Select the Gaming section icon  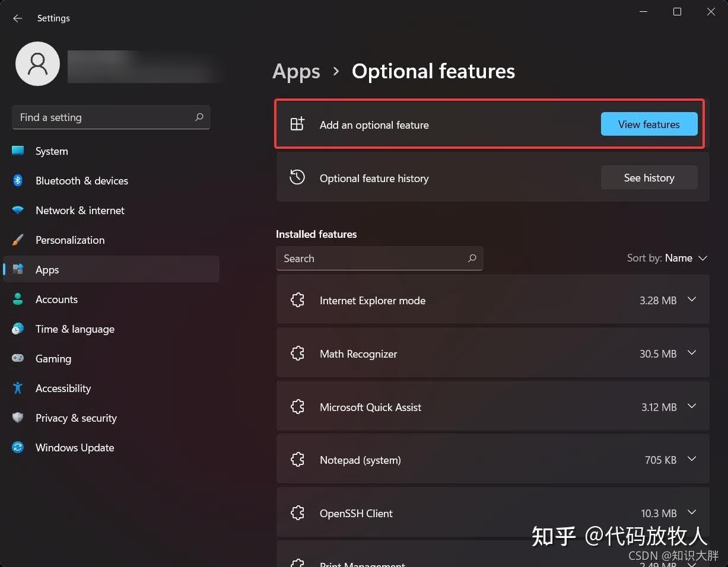click(18, 359)
